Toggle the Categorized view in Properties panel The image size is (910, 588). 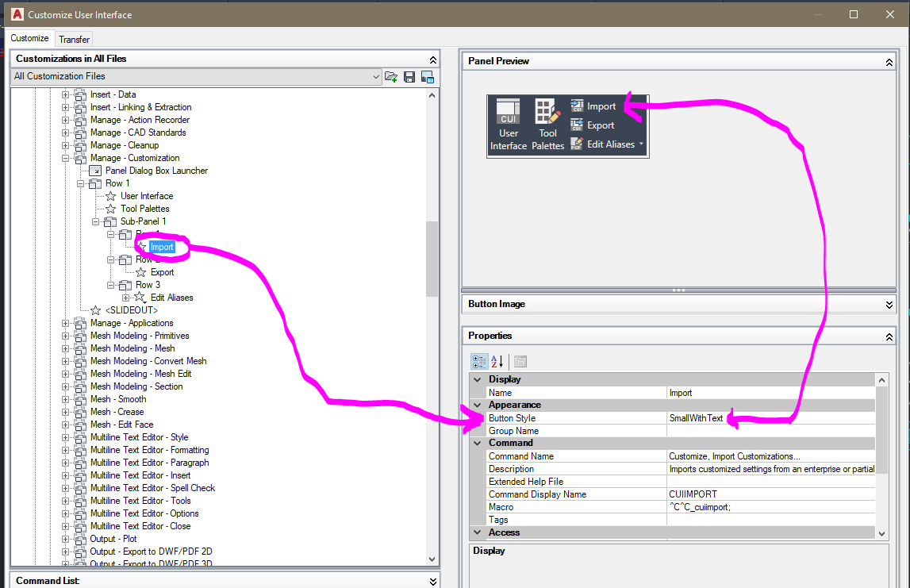[479, 361]
